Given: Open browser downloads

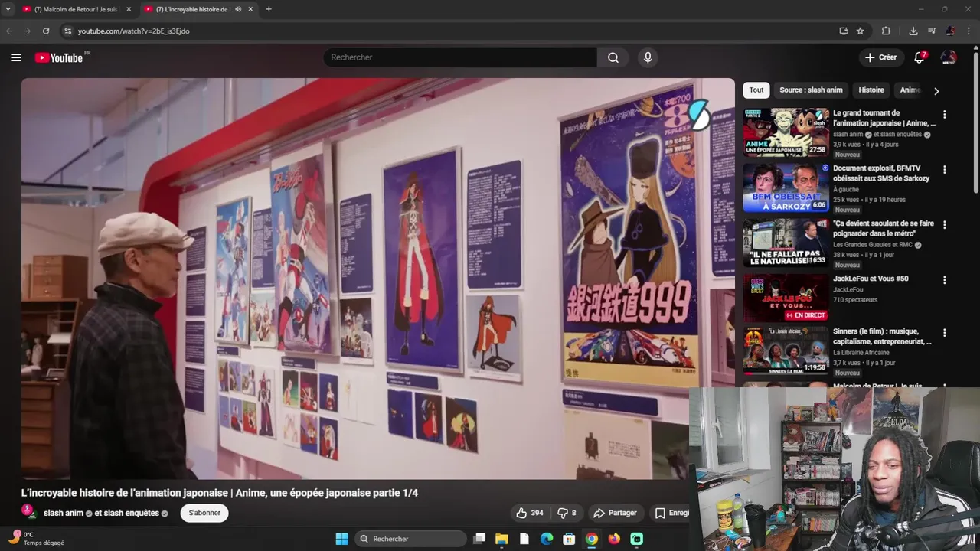Looking at the screenshot, I should pos(913,31).
